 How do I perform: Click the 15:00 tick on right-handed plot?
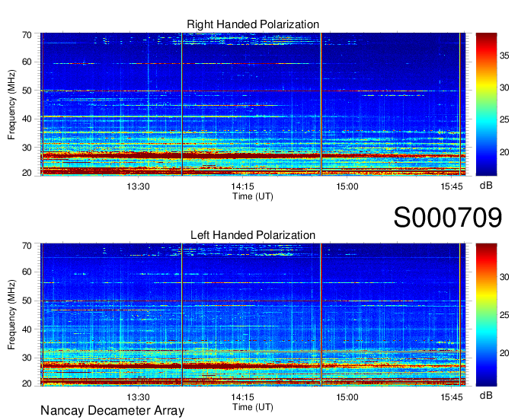(x=347, y=186)
